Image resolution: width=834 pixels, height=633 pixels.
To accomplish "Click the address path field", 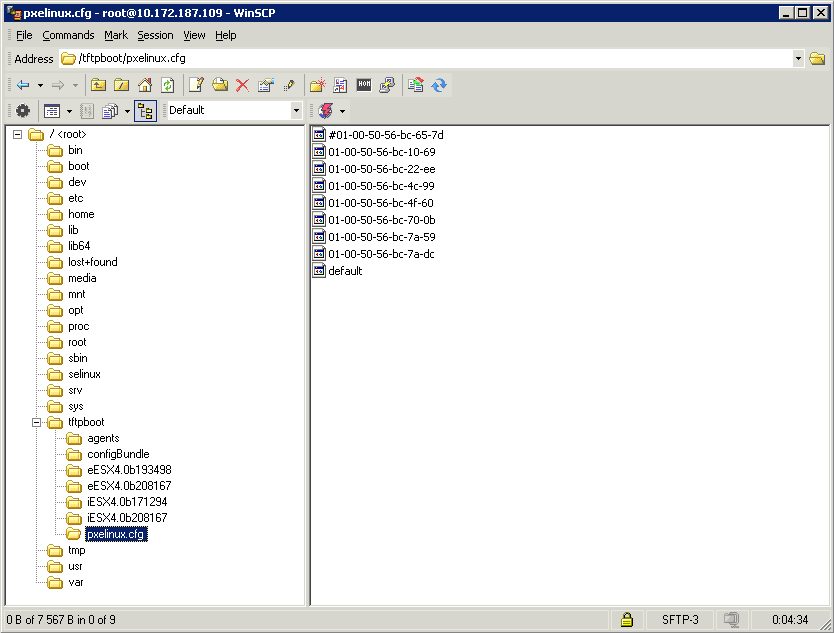I will coord(426,59).
